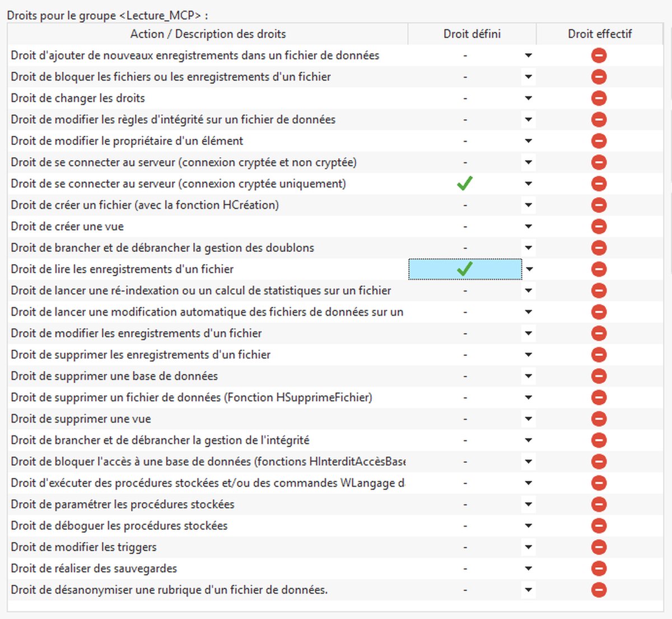Click the highlighted checkmark cell for 'Droit de lire les enregistrements'
This screenshot has height=619, width=672.
click(x=465, y=269)
